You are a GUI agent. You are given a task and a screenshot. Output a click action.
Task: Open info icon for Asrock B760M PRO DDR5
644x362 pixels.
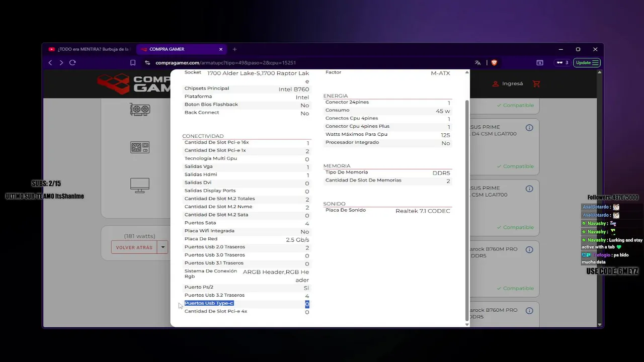(529, 249)
